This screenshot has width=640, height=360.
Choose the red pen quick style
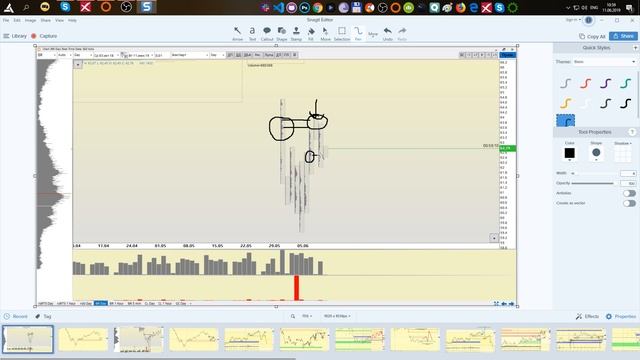tap(585, 83)
